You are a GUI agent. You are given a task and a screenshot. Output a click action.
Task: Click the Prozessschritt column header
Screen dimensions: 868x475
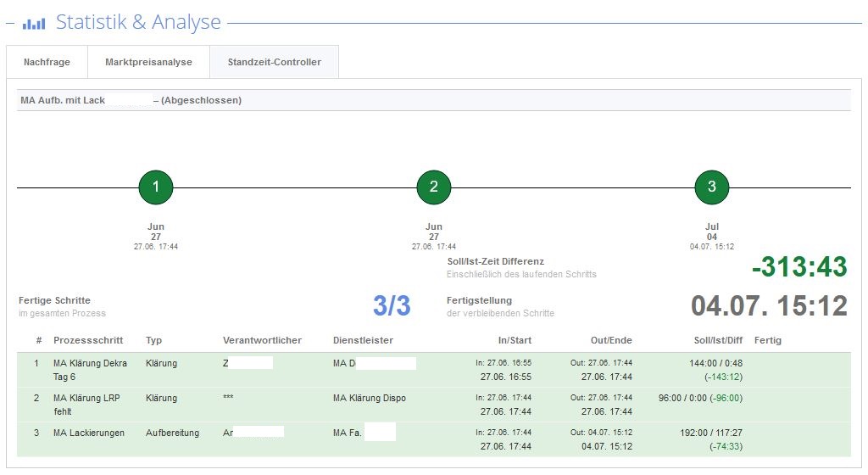pyautogui.click(x=88, y=340)
